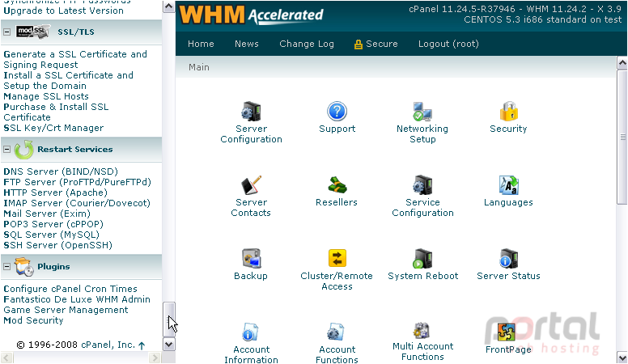Open the Server Status icon
Viewport: 628px width, 364px height.
509,258
